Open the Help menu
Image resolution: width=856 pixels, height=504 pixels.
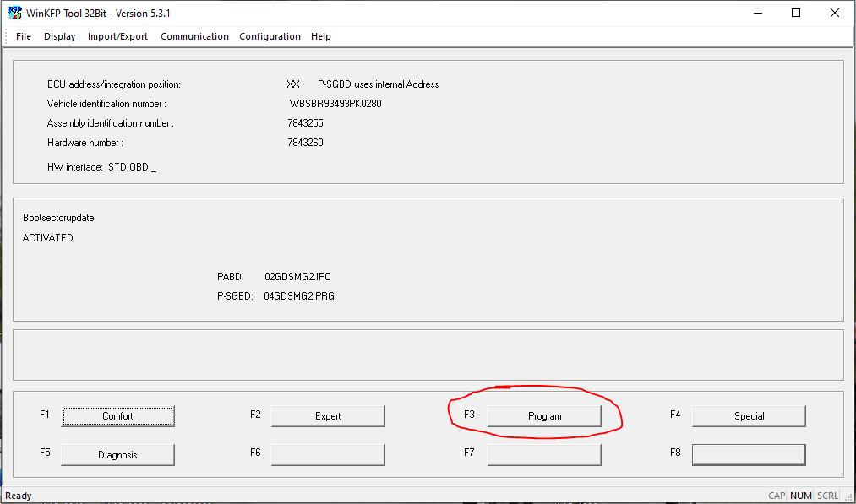click(x=321, y=36)
